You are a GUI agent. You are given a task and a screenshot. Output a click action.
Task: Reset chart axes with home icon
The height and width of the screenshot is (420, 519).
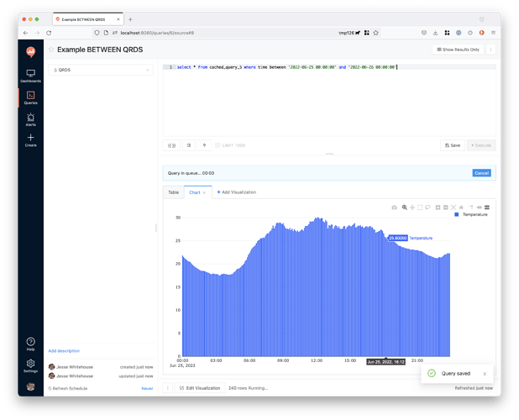(461, 207)
